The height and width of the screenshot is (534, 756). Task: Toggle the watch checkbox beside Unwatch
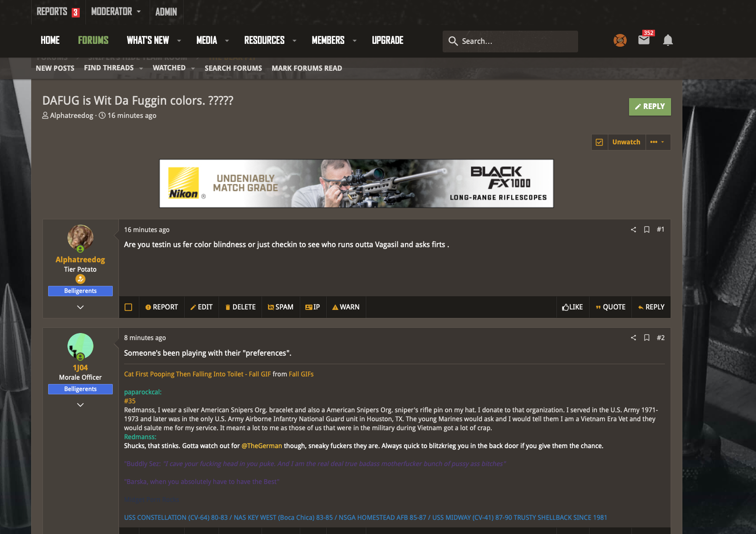click(x=599, y=142)
